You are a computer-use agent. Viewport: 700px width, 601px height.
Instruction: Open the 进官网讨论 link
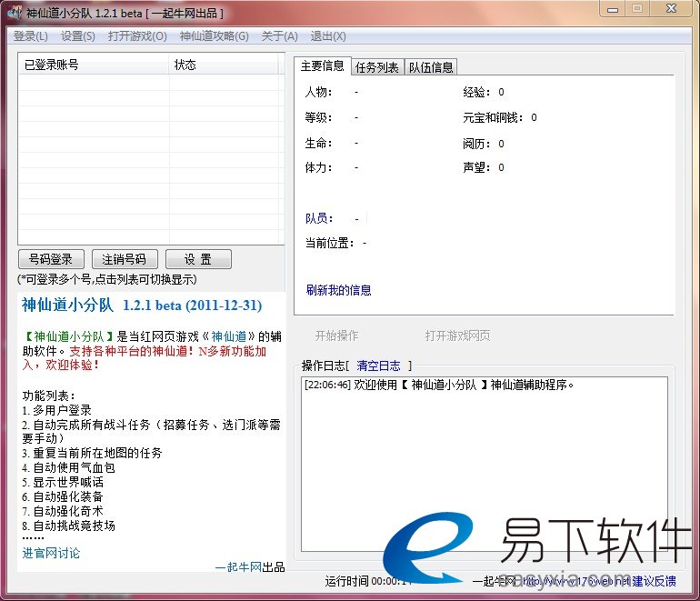[x=52, y=553]
